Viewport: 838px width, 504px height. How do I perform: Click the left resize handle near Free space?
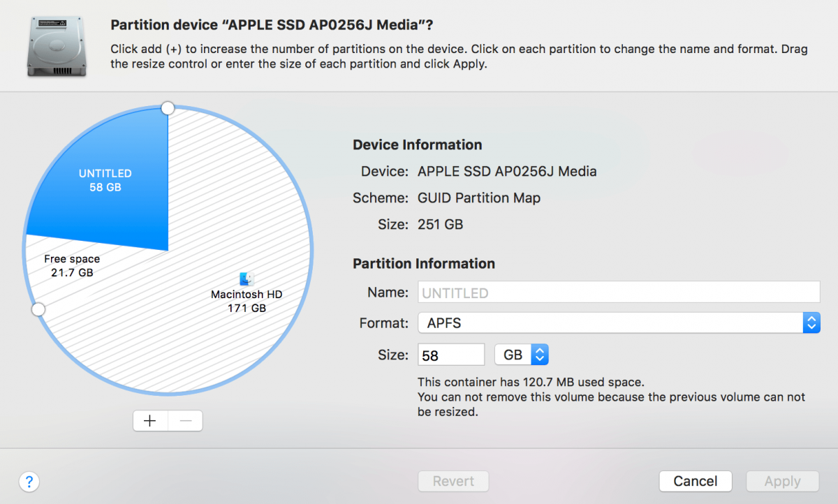[38, 309]
